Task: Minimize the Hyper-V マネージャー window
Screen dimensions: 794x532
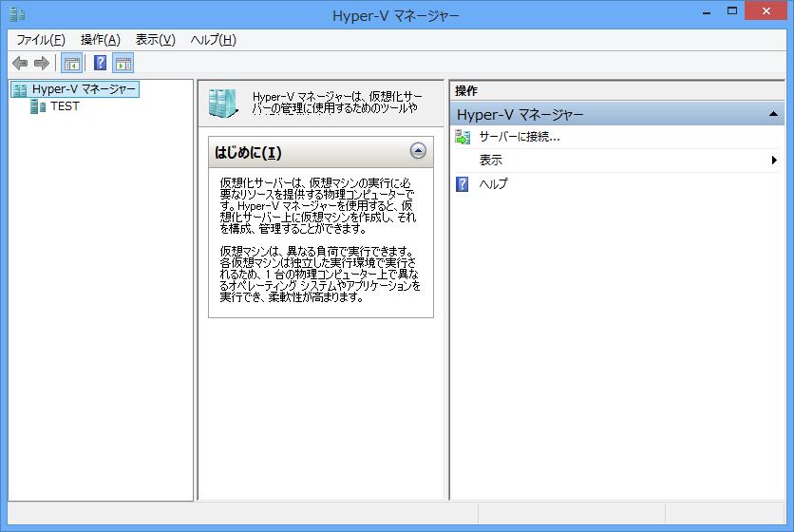Action: pyautogui.click(x=707, y=12)
